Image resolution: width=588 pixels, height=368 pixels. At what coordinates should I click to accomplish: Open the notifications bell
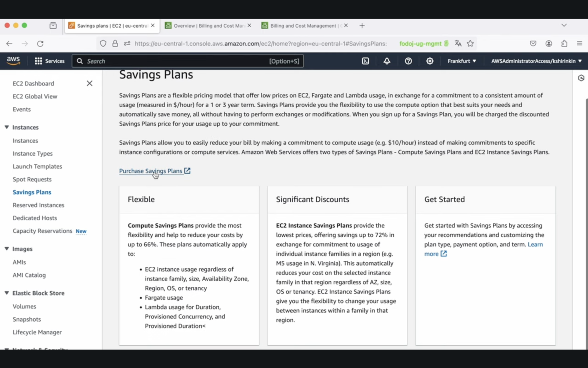pyautogui.click(x=387, y=61)
